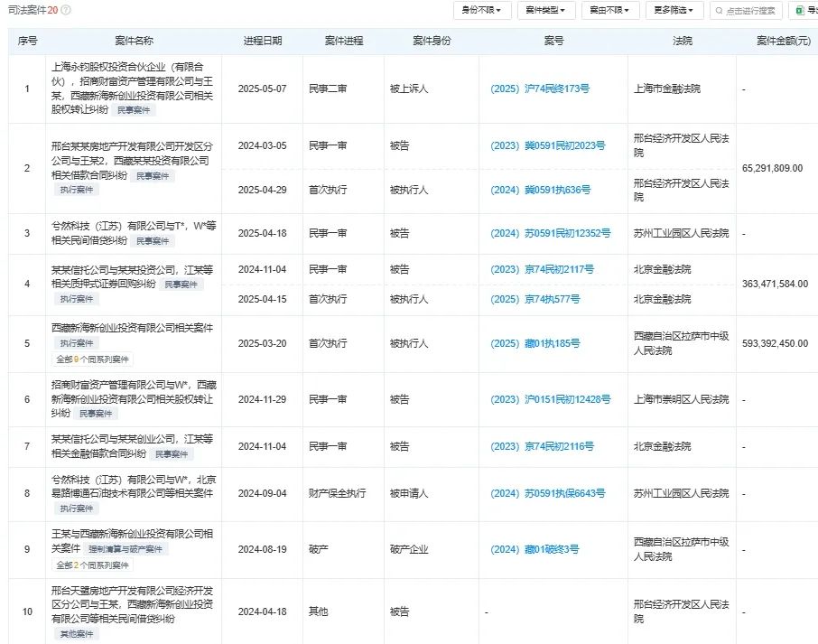
Task: Expand the 案由不限 dropdown
Action: [x=609, y=11]
